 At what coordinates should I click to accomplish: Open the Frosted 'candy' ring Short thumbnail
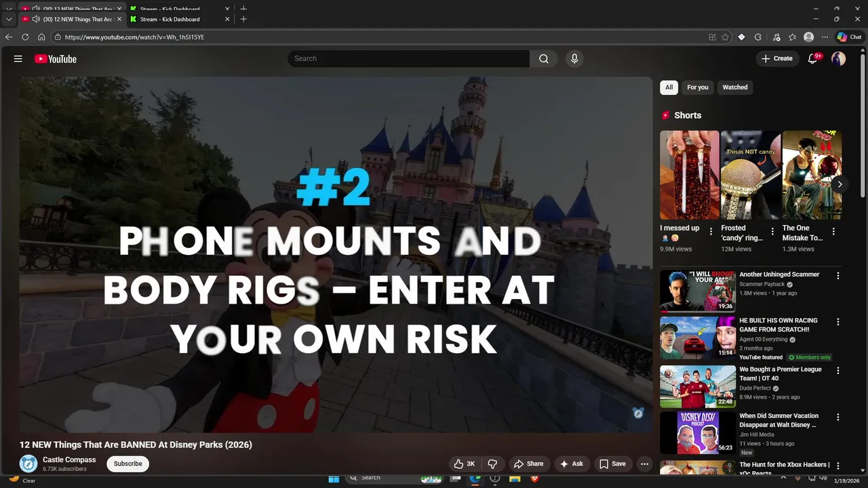coord(751,175)
